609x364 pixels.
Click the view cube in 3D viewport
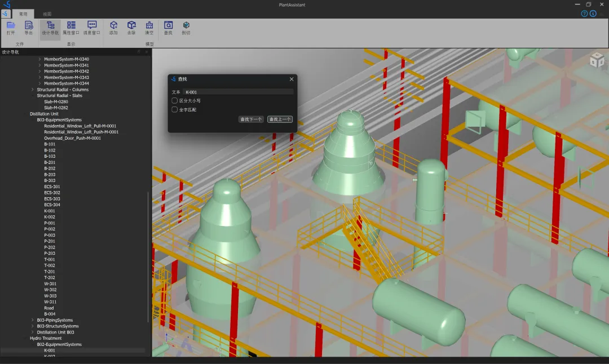click(x=597, y=60)
